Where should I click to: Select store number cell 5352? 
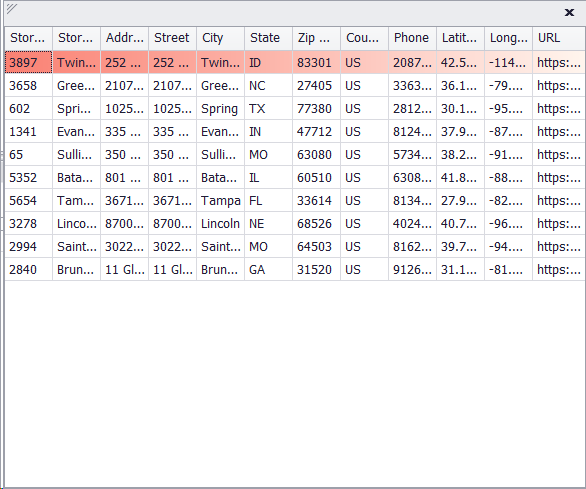[x=28, y=178]
